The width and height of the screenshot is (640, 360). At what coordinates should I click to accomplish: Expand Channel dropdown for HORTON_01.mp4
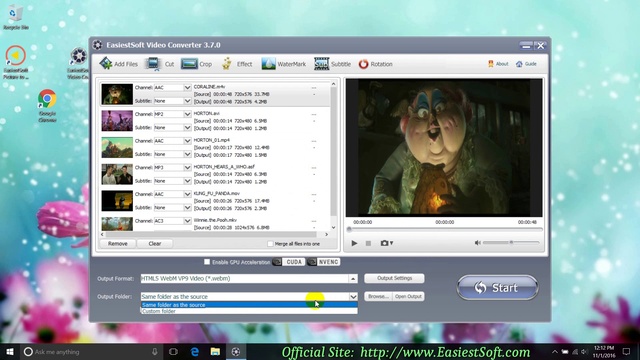187,141
